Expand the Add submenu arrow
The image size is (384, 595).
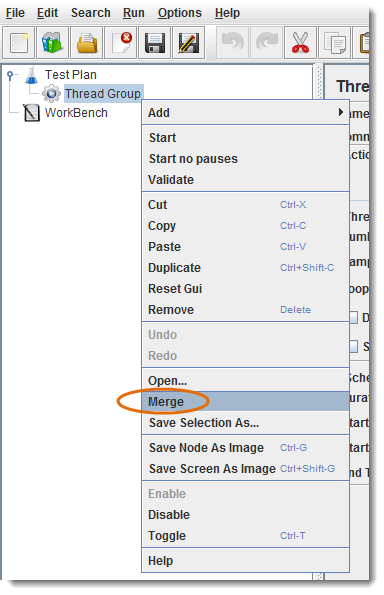[x=341, y=112]
